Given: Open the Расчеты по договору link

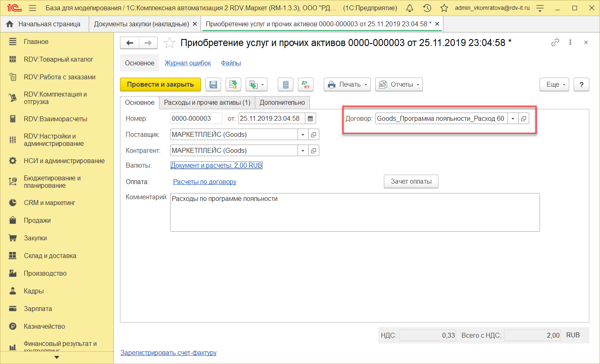Looking at the screenshot, I should [x=204, y=182].
